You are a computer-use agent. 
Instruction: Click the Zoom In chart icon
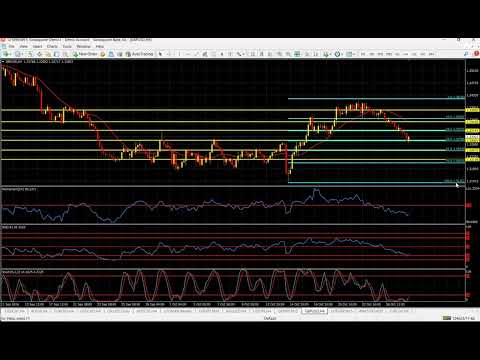279,54
